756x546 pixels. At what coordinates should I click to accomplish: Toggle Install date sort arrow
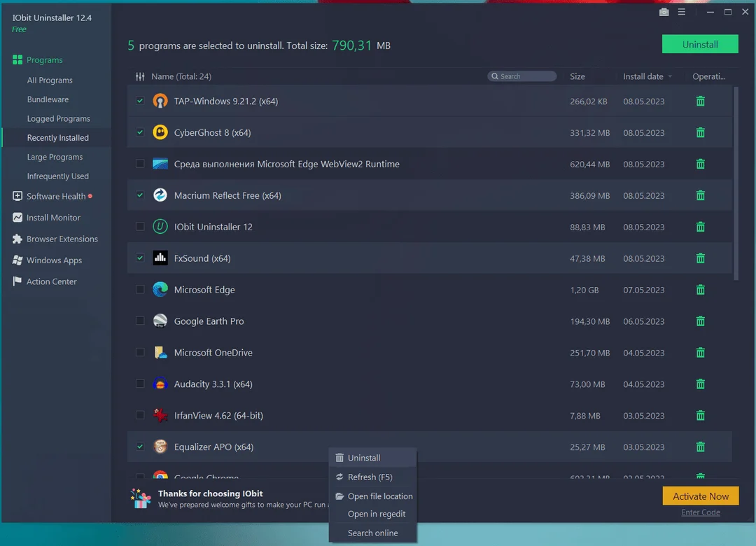[670, 77]
